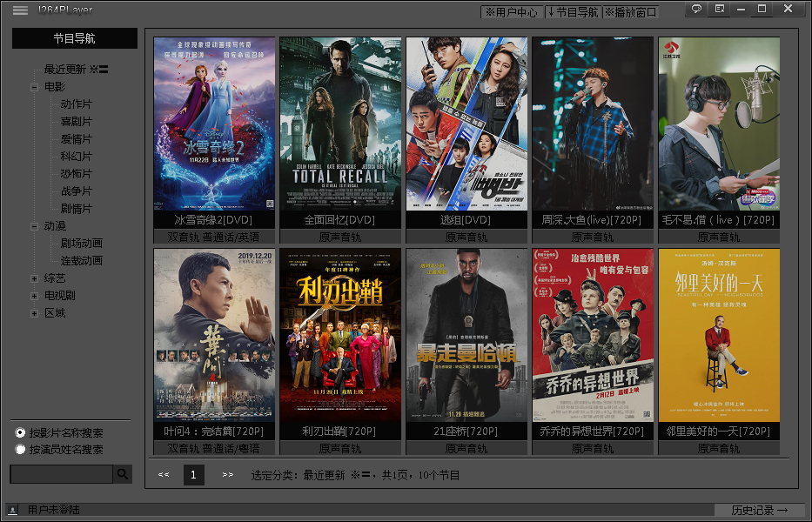Viewport: 812px width, 522px height.
Task: Click the 叶问4：完结篇[720P] title label
Action: [214, 432]
